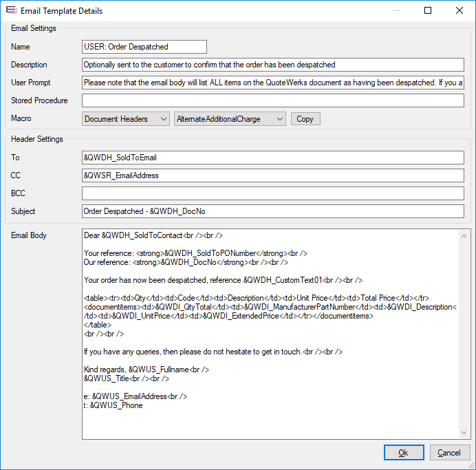476x470 pixels.
Task: Click the To field with &QWDH_SoldToEmail
Action: point(273,158)
